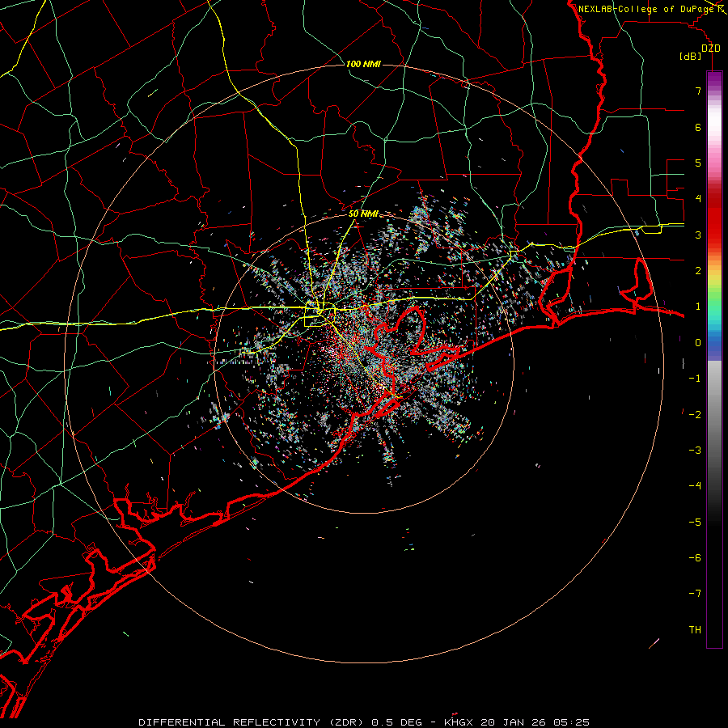The height and width of the screenshot is (728, 728).
Task: Click the "3" tick label on the scale
Action: [698, 235]
